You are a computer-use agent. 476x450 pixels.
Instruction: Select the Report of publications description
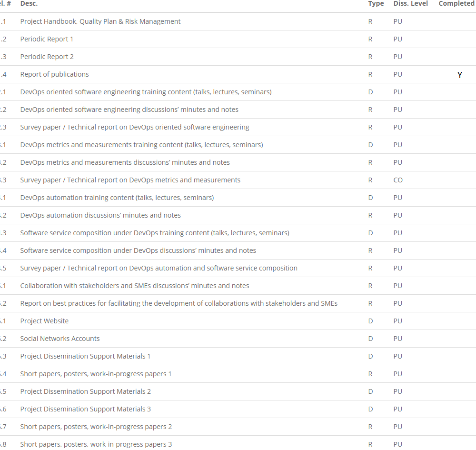tap(54, 74)
